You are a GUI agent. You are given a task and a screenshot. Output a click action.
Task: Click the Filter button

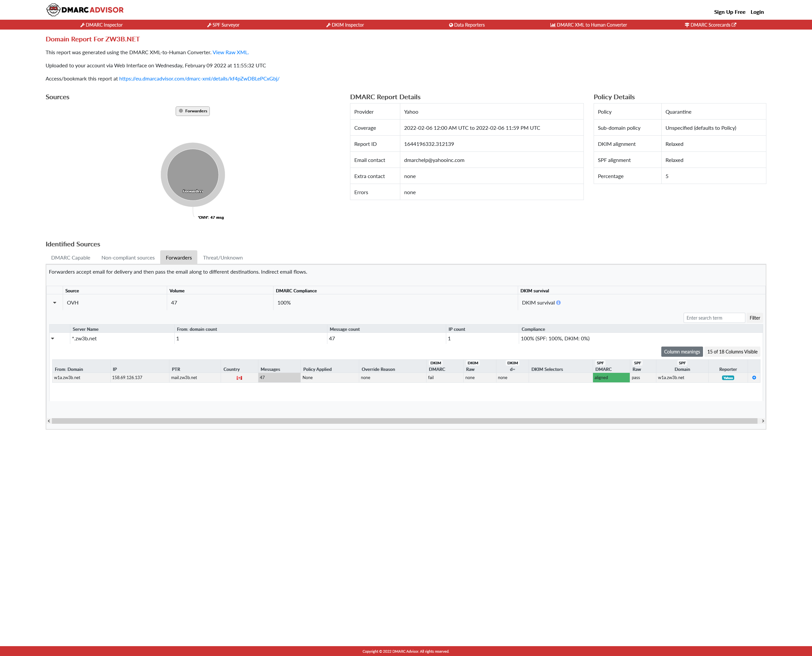click(754, 318)
